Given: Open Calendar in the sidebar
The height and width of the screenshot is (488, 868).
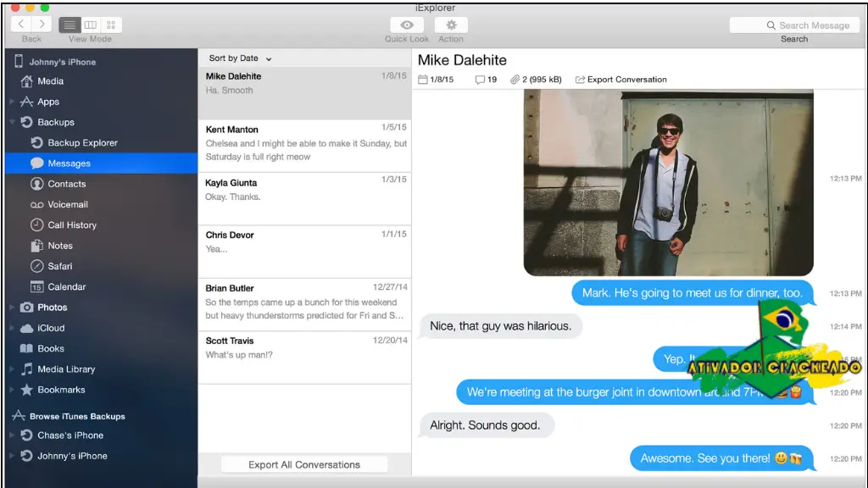Looking at the screenshot, I should point(58,286).
